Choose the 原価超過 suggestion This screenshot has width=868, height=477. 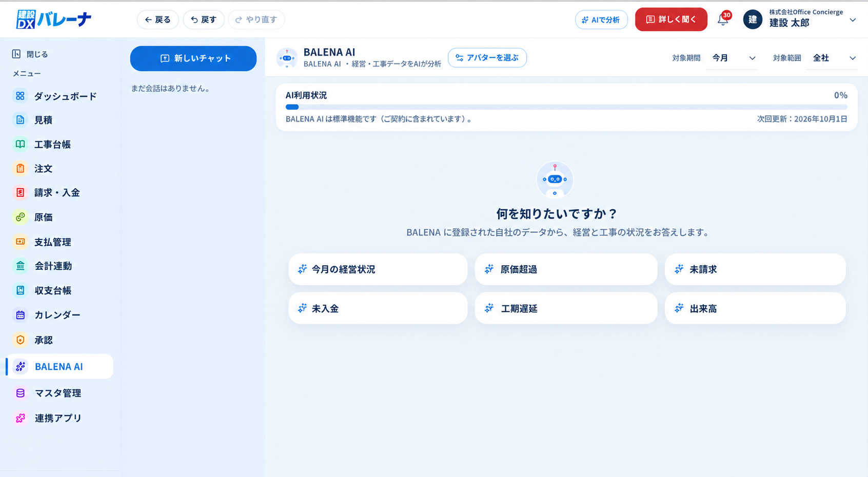click(566, 269)
